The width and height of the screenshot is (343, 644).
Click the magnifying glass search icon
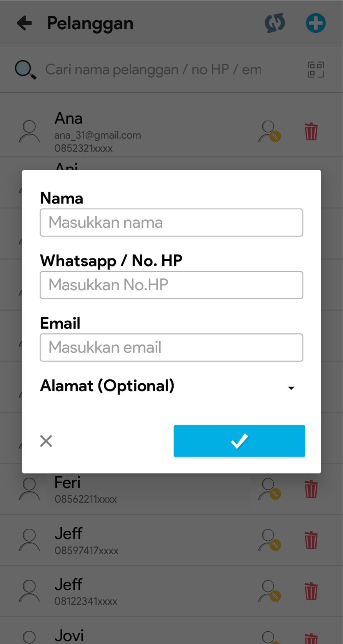[x=25, y=70]
